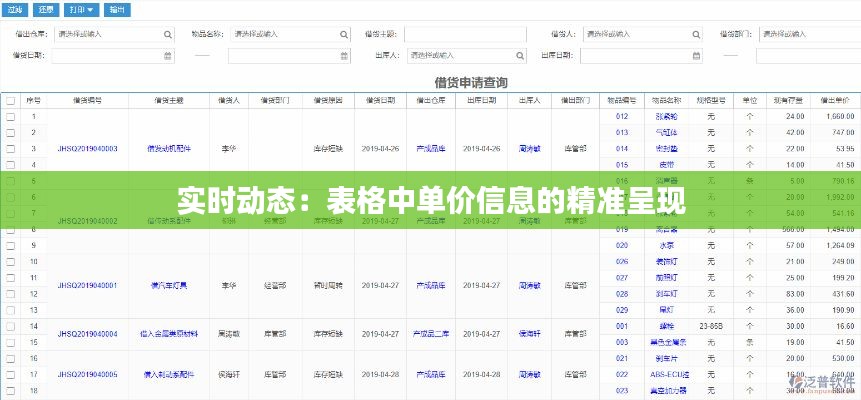Click the search icon in 借出仓库 field
The image size is (861, 400).
pos(167,33)
